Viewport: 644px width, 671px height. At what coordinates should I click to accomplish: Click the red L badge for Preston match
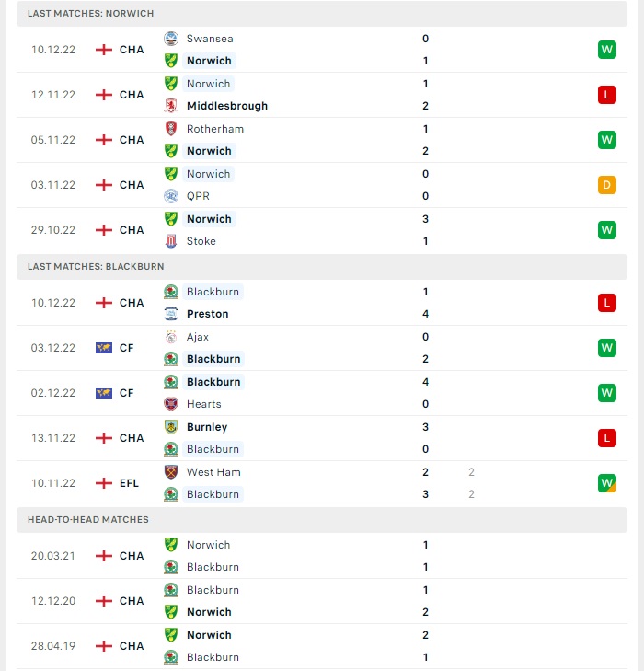607,303
